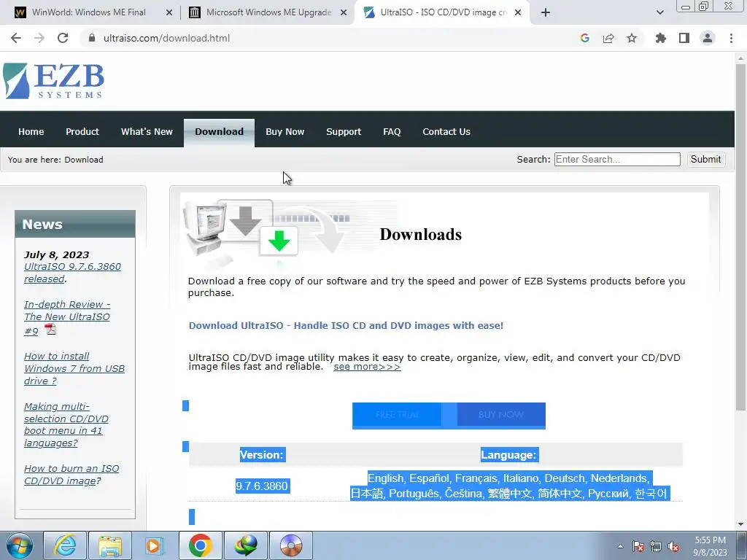Open the Chrome profile avatar

[708, 38]
